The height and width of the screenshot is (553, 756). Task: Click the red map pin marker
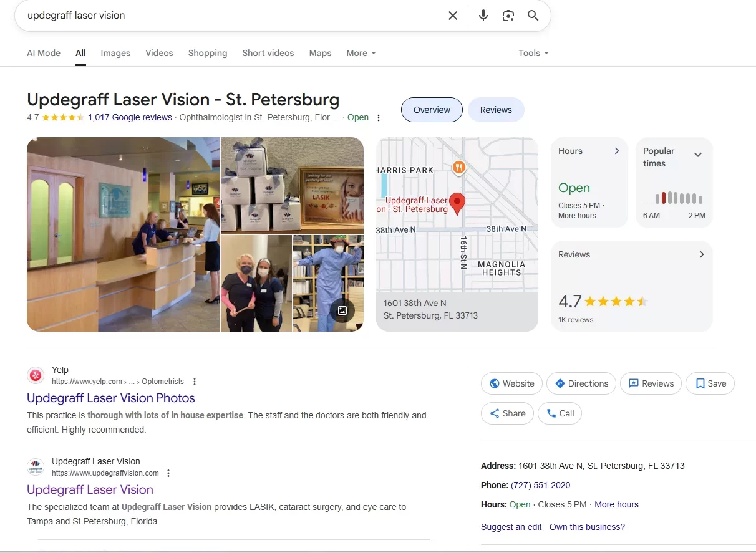457,204
